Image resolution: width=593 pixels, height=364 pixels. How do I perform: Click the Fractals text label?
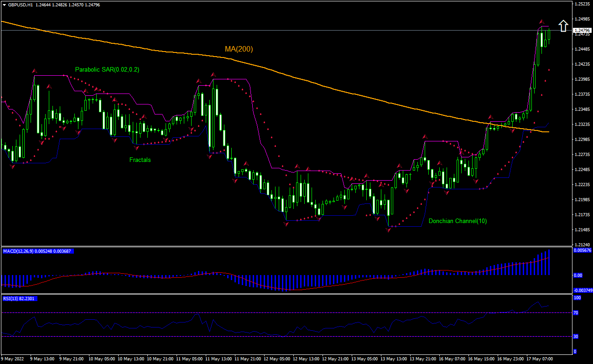[x=140, y=160]
